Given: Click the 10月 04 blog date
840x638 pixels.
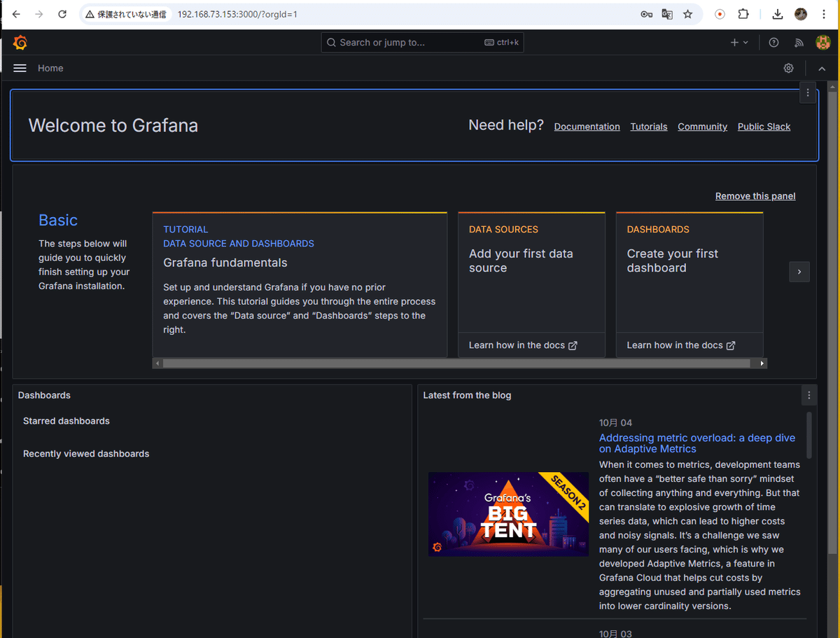Looking at the screenshot, I should (615, 423).
